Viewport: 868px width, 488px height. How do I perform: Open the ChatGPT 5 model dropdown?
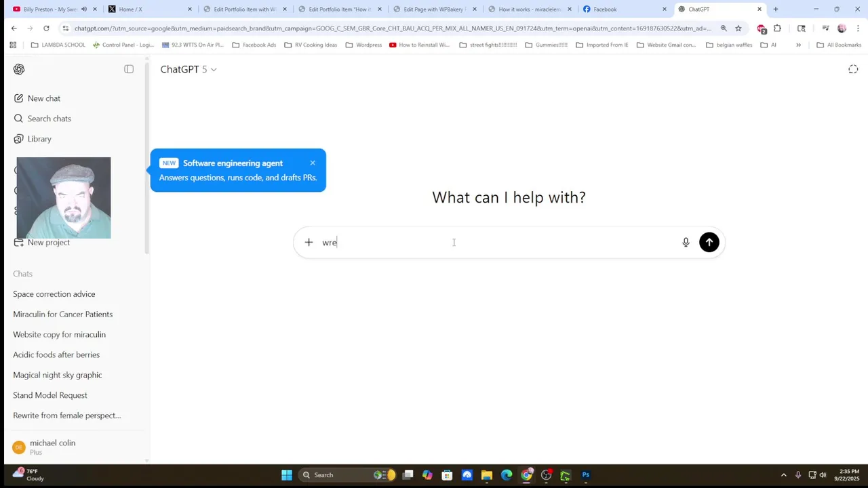(x=189, y=69)
